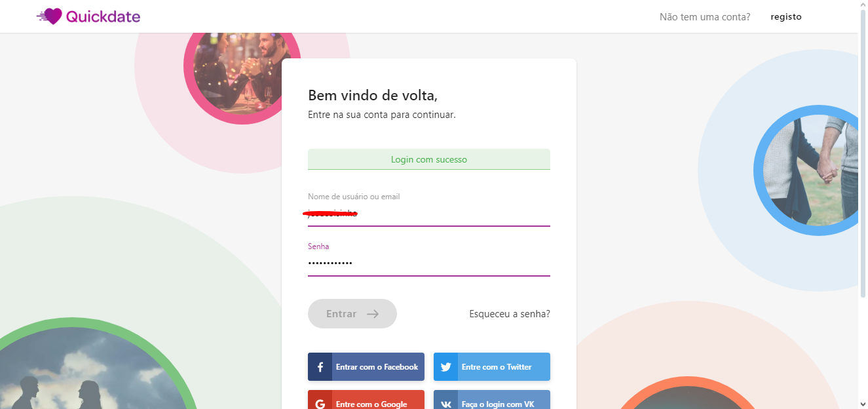The image size is (868, 409).
Task: Focus the Senha password field
Action: [428, 263]
